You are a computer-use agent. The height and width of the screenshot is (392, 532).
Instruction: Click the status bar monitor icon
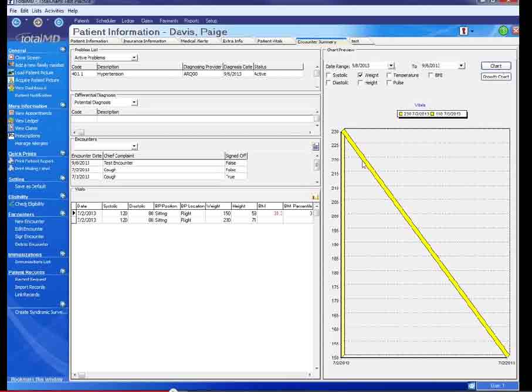tap(471, 386)
